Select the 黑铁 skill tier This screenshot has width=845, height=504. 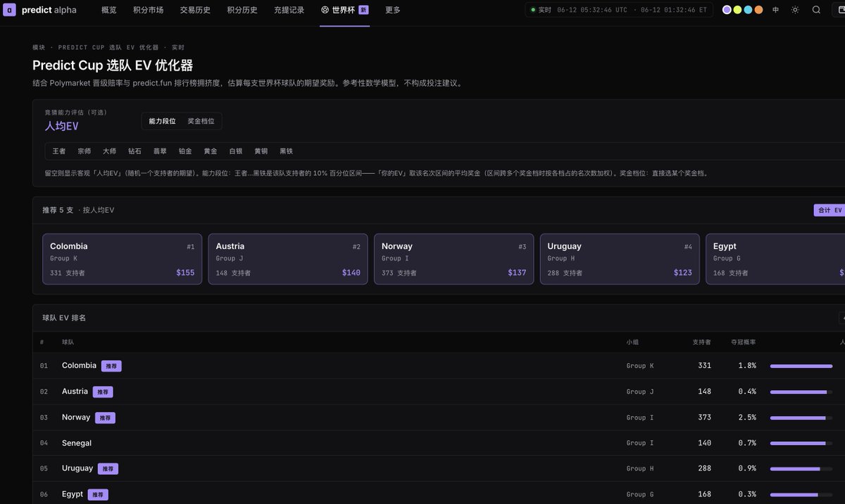click(286, 151)
